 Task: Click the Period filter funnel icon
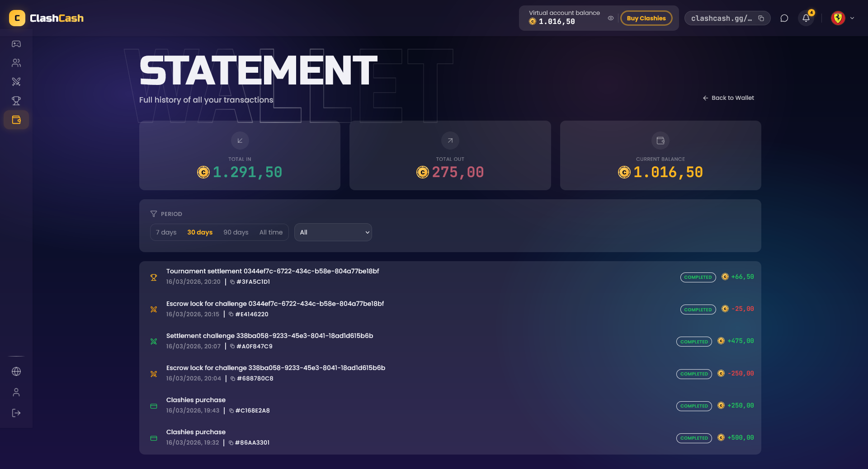coord(154,214)
